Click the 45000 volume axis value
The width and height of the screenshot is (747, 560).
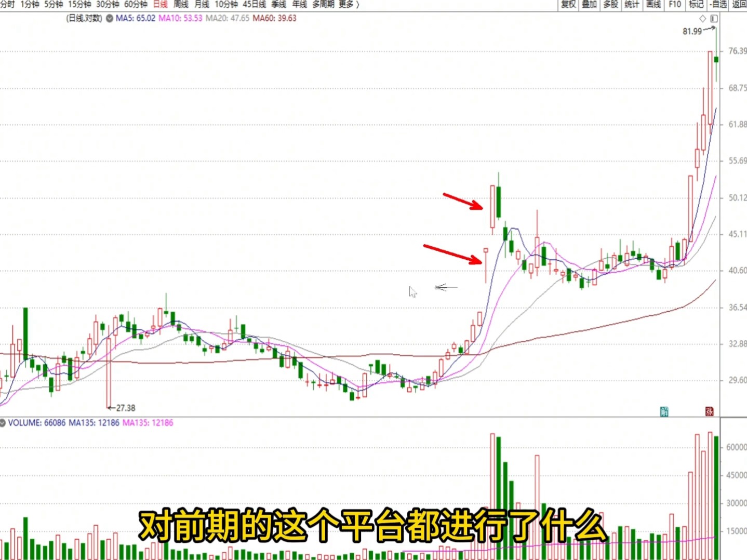737,475
